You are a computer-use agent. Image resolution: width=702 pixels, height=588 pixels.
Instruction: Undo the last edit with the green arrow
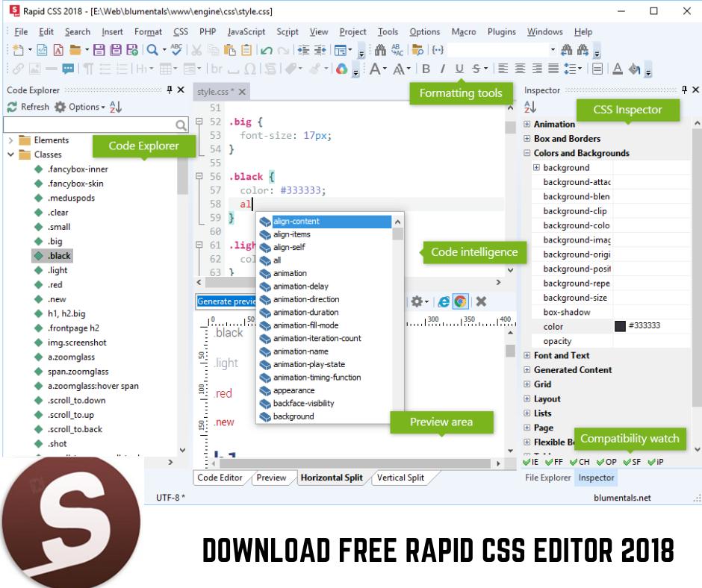coord(267,50)
